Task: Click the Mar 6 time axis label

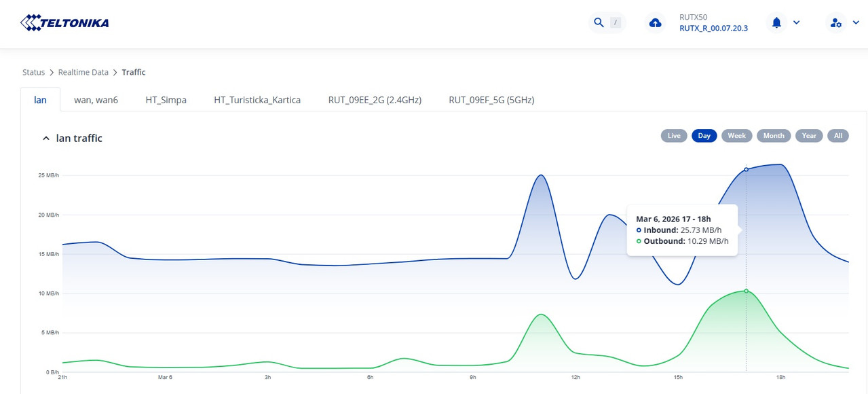Action: [x=165, y=378]
